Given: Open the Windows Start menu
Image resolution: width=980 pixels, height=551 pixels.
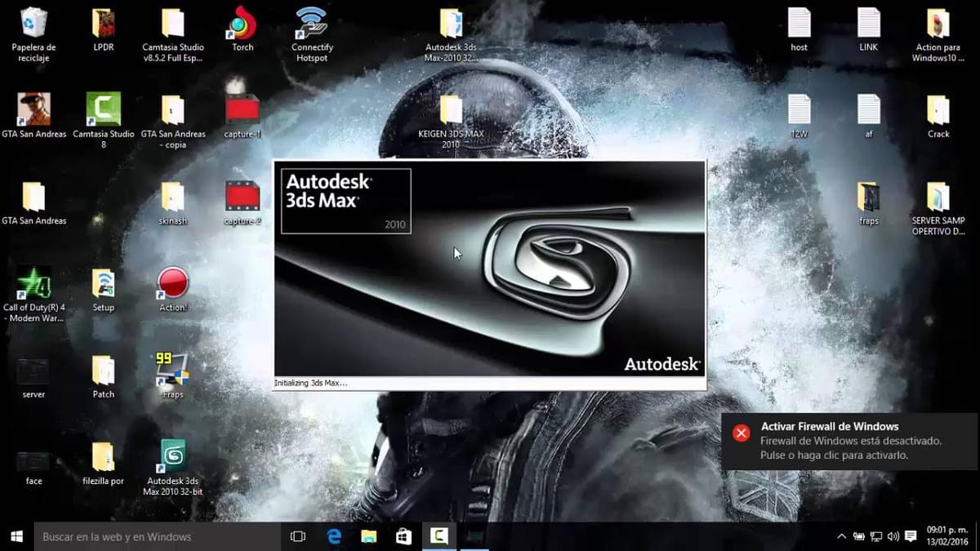Looking at the screenshot, I should (16, 536).
